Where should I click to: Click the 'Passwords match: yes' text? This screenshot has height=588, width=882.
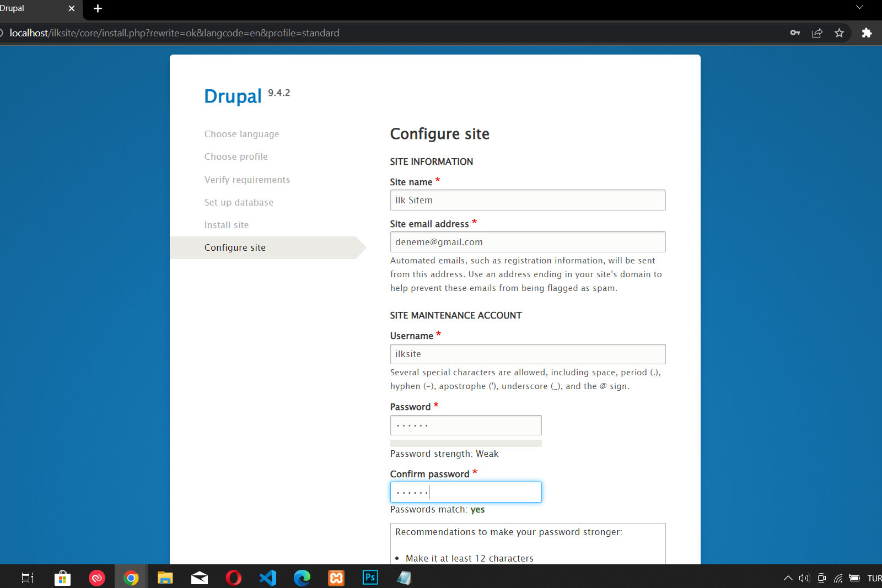[x=438, y=509]
